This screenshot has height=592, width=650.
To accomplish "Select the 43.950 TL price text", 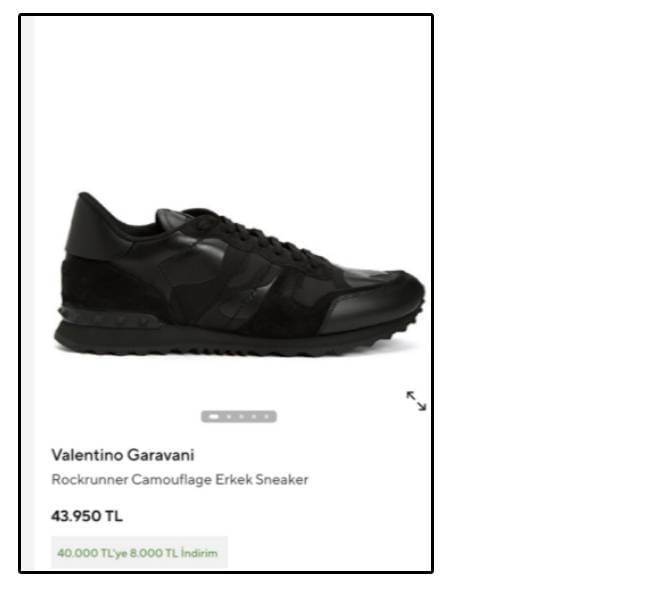I will [x=87, y=516].
